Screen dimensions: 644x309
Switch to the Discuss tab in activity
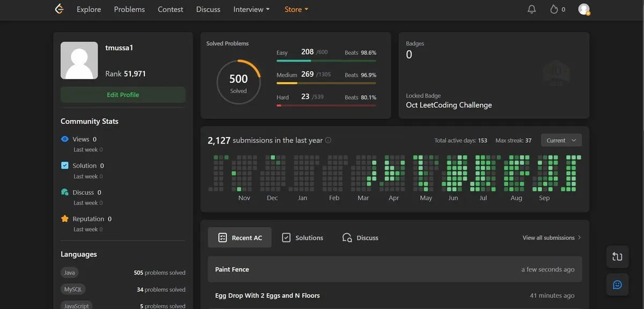(361, 238)
